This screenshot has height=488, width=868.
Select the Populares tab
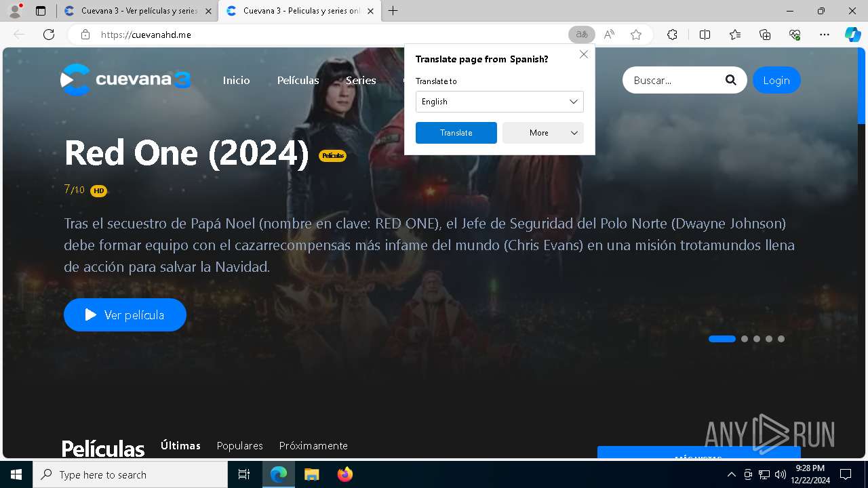point(240,445)
